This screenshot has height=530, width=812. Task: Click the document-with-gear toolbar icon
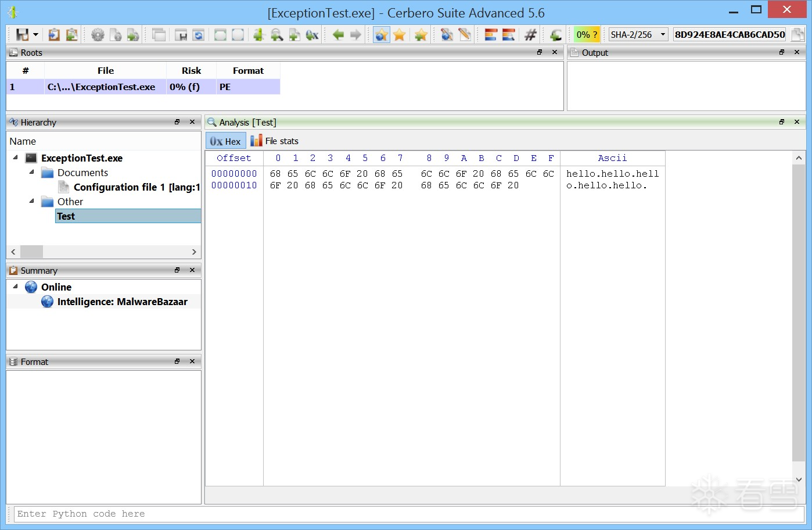[116, 35]
